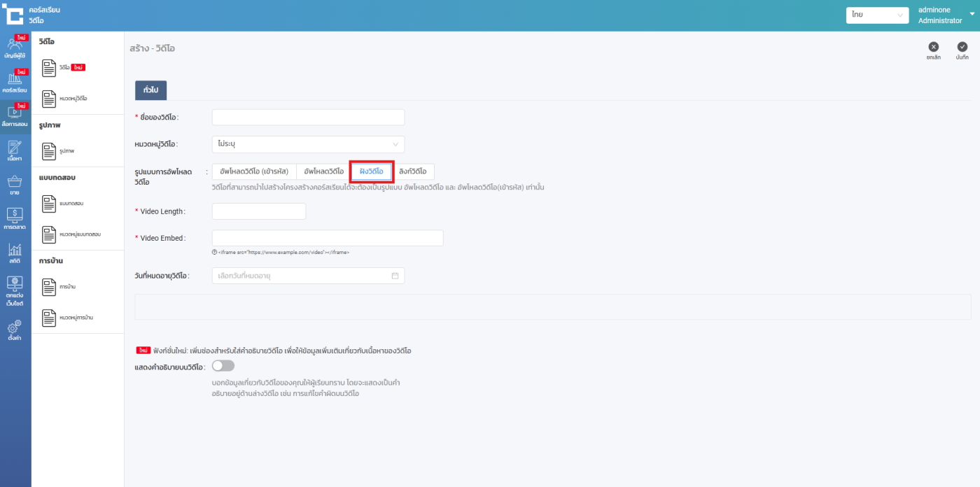The height and width of the screenshot is (487, 980).
Task: Click the Video Embed input field
Action: tap(327, 238)
